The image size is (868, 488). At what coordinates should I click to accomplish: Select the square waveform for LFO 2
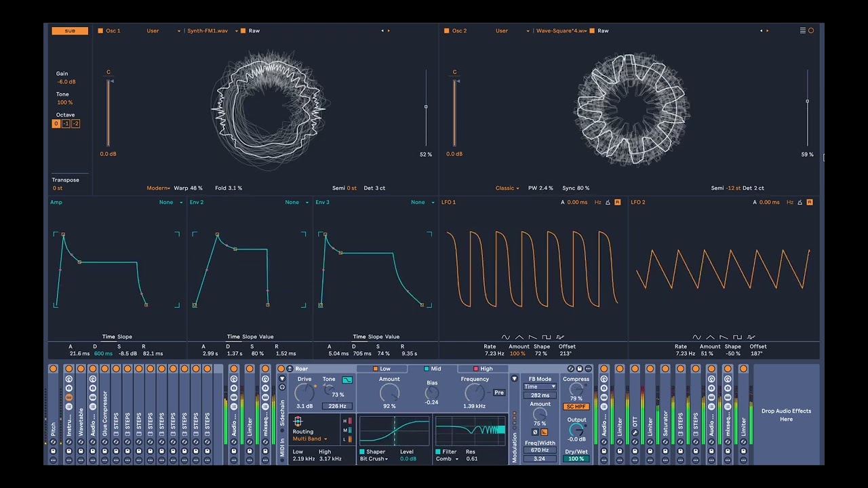[x=737, y=337]
